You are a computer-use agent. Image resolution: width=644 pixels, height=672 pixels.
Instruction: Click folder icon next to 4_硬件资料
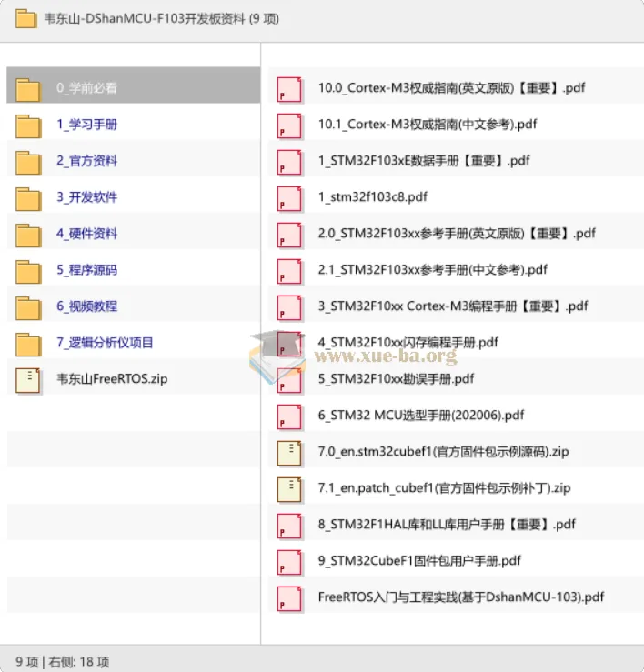pos(28,236)
